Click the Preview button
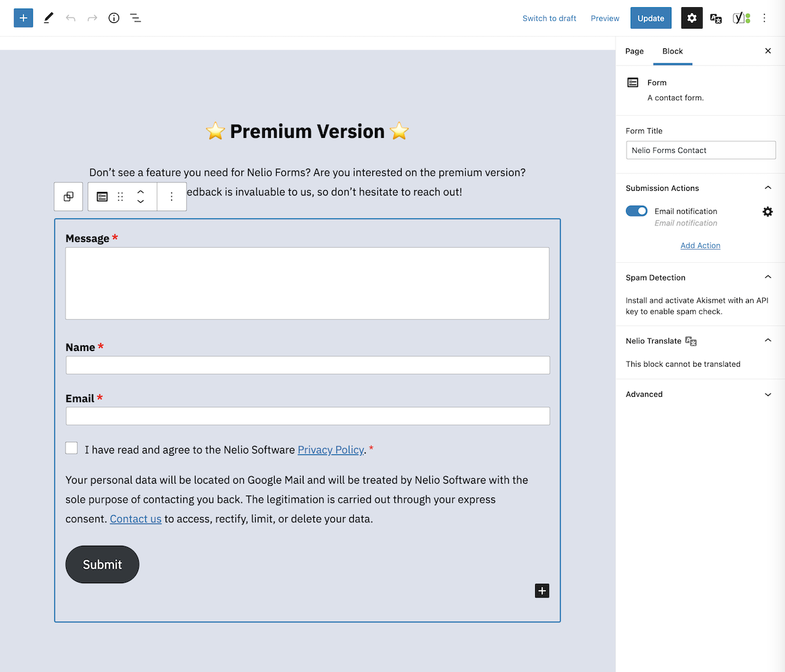 tap(605, 18)
